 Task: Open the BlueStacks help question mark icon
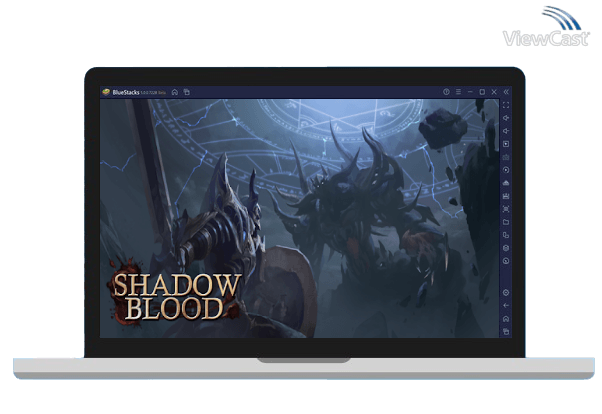446,92
